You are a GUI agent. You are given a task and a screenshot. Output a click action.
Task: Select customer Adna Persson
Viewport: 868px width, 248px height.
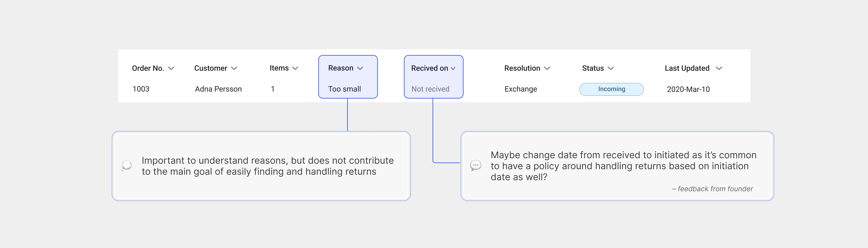coord(218,89)
